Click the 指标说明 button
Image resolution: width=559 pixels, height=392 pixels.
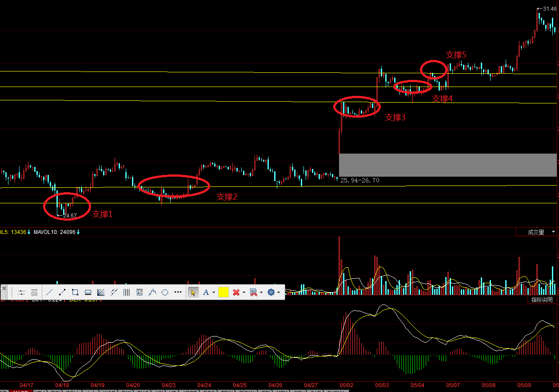tap(542, 300)
